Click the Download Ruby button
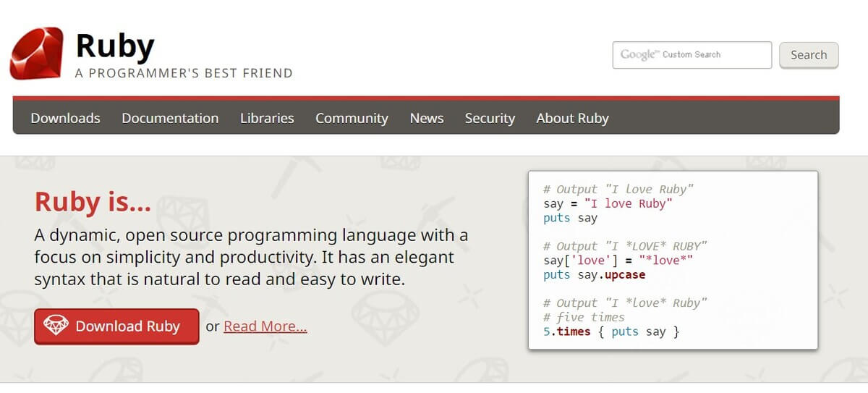The image size is (868, 393). coord(116,326)
